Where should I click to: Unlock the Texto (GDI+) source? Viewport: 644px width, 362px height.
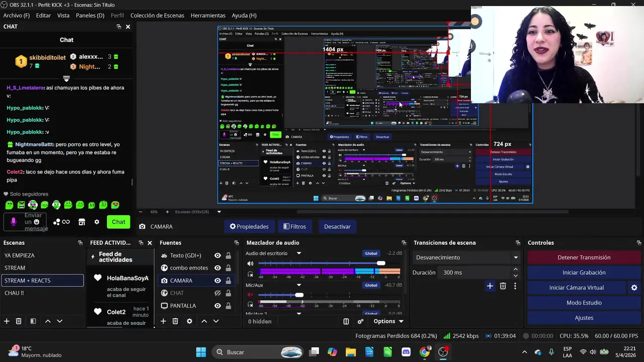(228, 255)
